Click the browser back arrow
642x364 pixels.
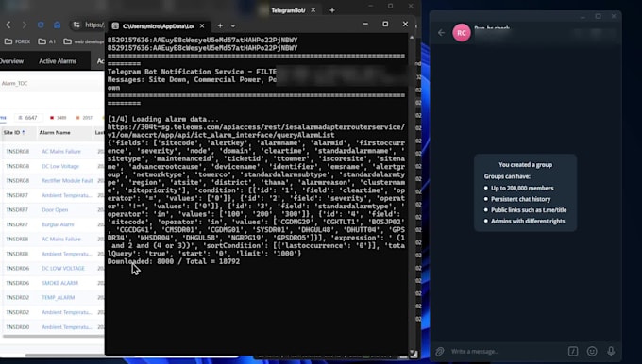click(8, 25)
